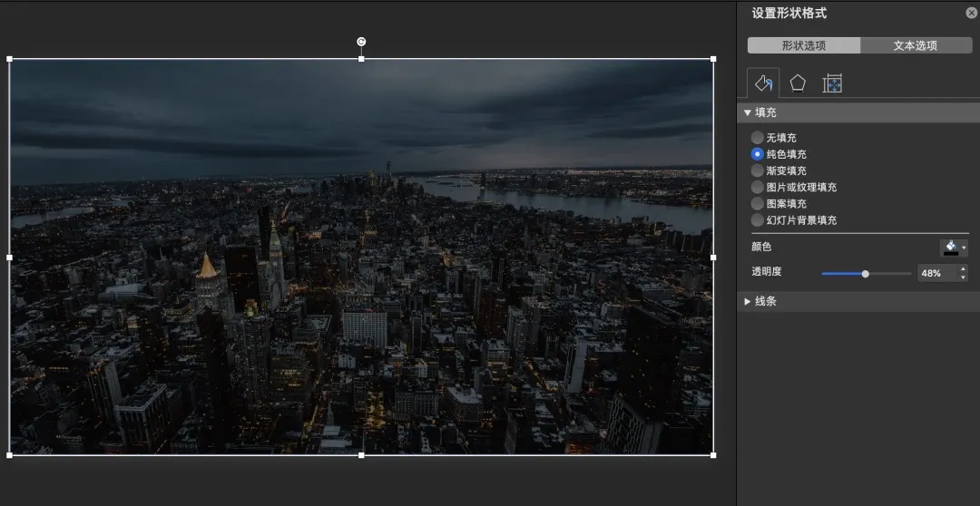The height and width of the screenshot is (506, 980).
Task: Choose 图片或纹理填充 fill option
Action: [x=758, y=187]
